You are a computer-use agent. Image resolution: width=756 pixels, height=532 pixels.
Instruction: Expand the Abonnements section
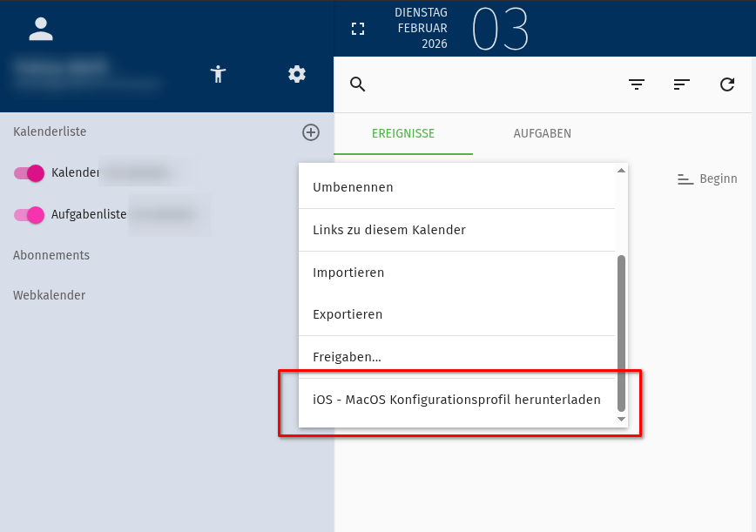click(51, 255)
